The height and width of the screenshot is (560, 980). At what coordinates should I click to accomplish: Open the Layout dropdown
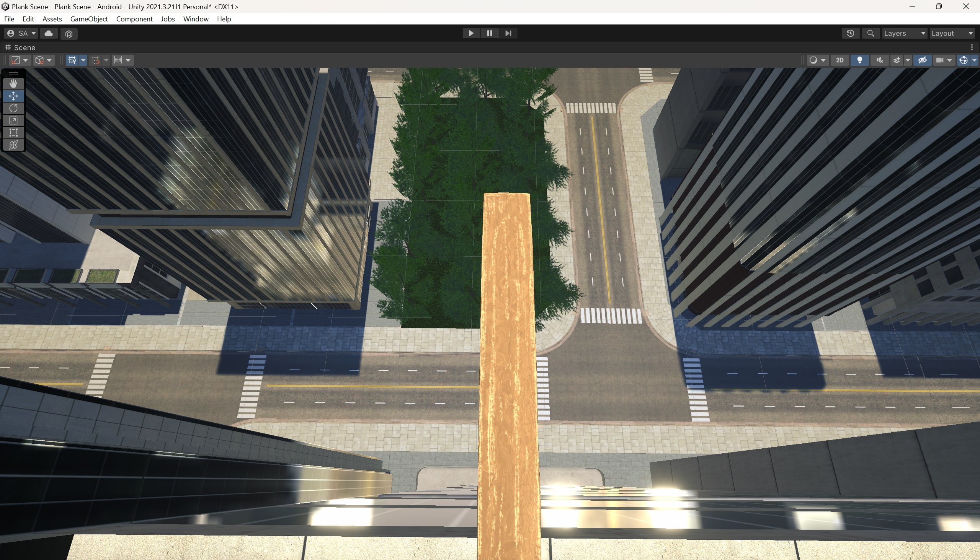click(953, 33)
